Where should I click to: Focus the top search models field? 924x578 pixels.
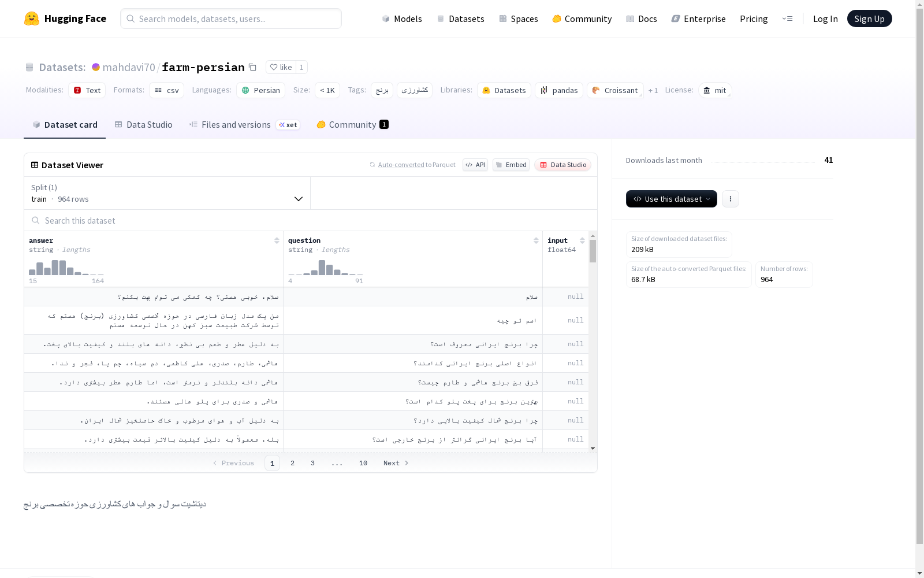[231, 18]
